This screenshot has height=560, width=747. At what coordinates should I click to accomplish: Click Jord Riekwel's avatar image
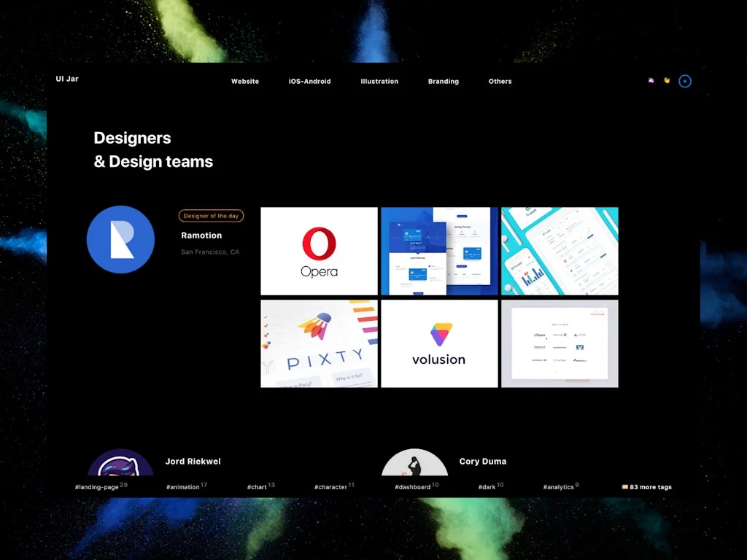click(x=121, y=465)
